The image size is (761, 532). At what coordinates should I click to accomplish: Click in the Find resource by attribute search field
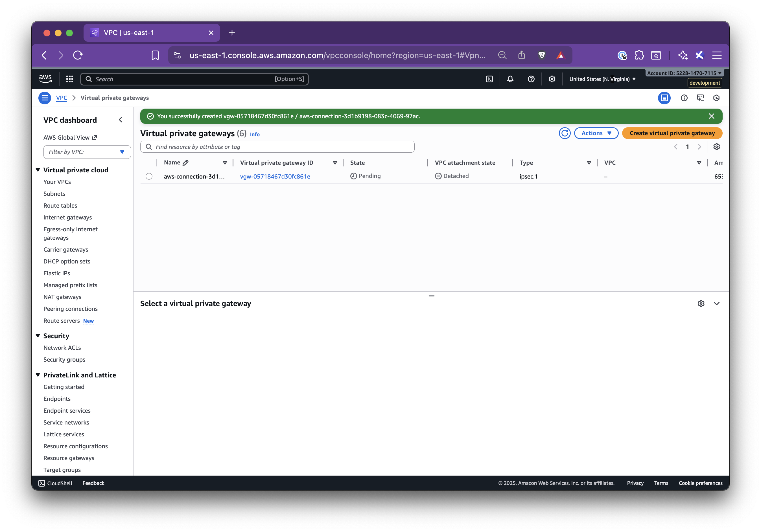click(277, 146)
